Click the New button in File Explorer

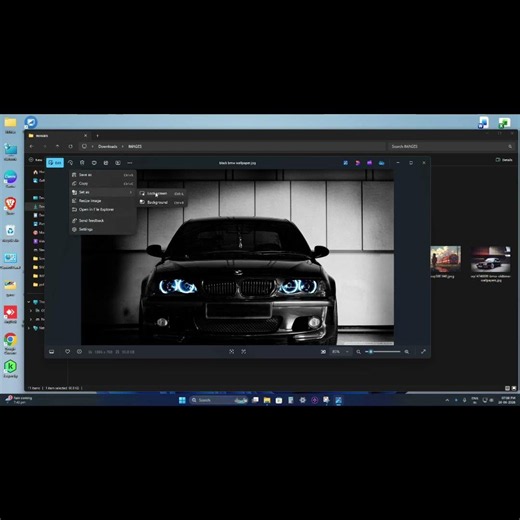point(35,160)
